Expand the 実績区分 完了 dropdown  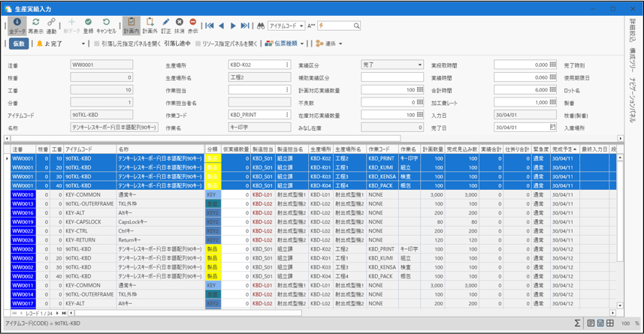click(419, 65)
